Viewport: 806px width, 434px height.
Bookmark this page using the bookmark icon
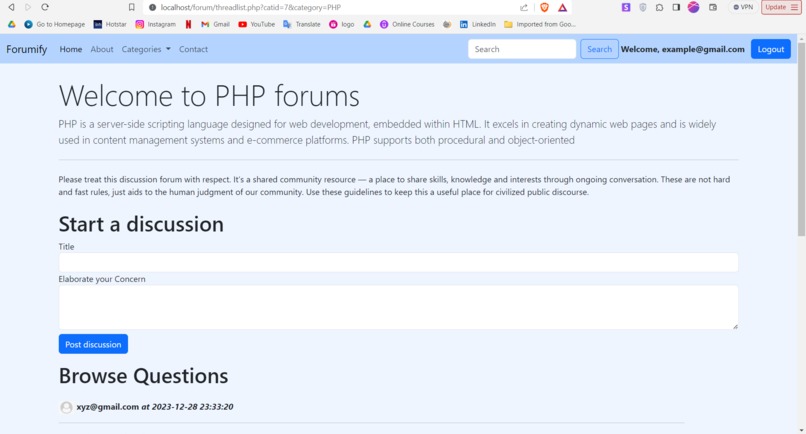(x=132, y=7)
